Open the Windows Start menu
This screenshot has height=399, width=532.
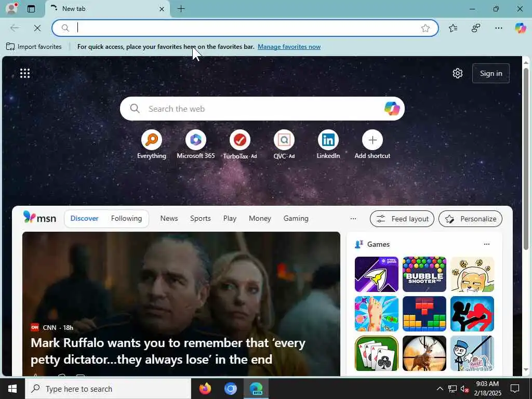[12, 389]
